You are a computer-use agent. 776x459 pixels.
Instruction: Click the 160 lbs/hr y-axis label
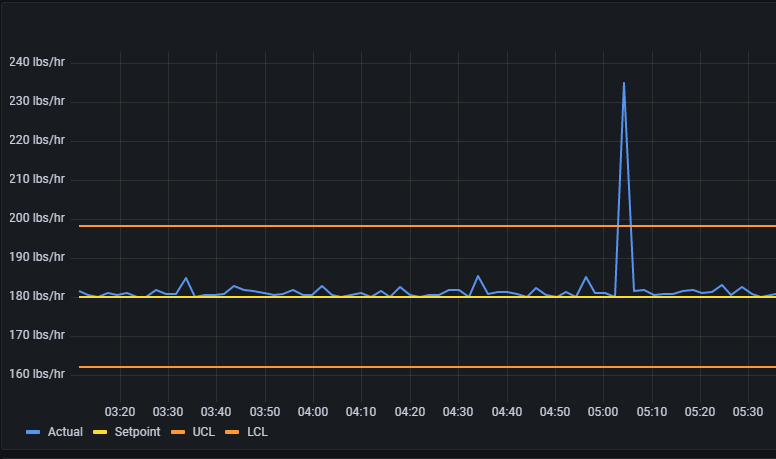pos(37,374)
